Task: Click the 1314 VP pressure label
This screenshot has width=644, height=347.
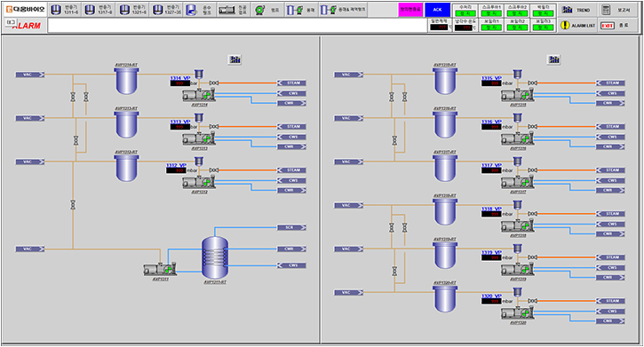Action: coord(180,78)
